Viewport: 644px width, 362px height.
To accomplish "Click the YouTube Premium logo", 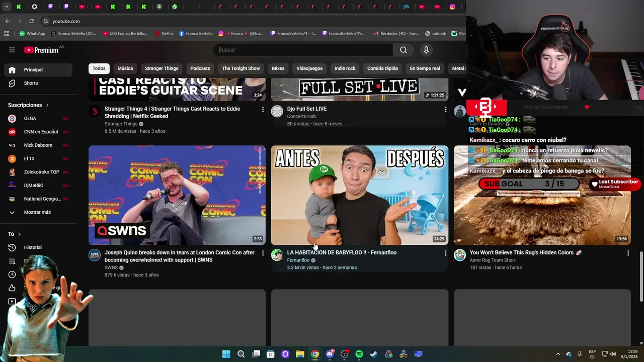I will tap(41, 50).
